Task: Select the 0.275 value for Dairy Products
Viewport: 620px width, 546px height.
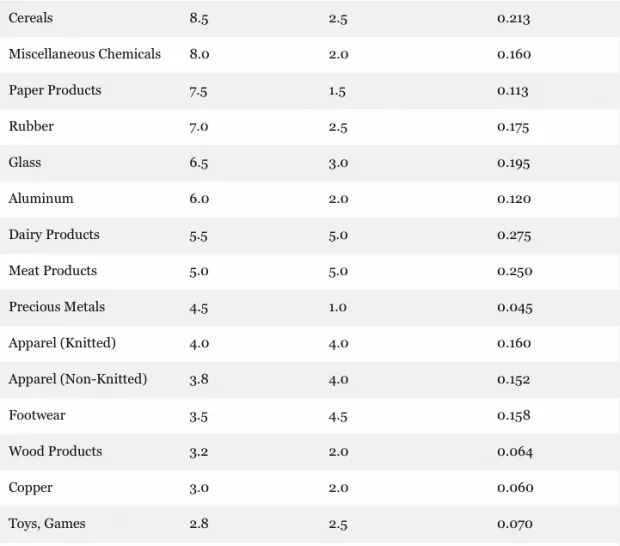Action: 514,234
